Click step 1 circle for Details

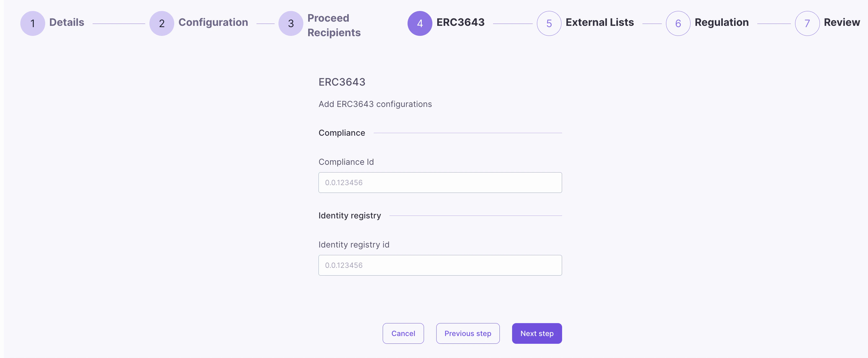[33, 23]
